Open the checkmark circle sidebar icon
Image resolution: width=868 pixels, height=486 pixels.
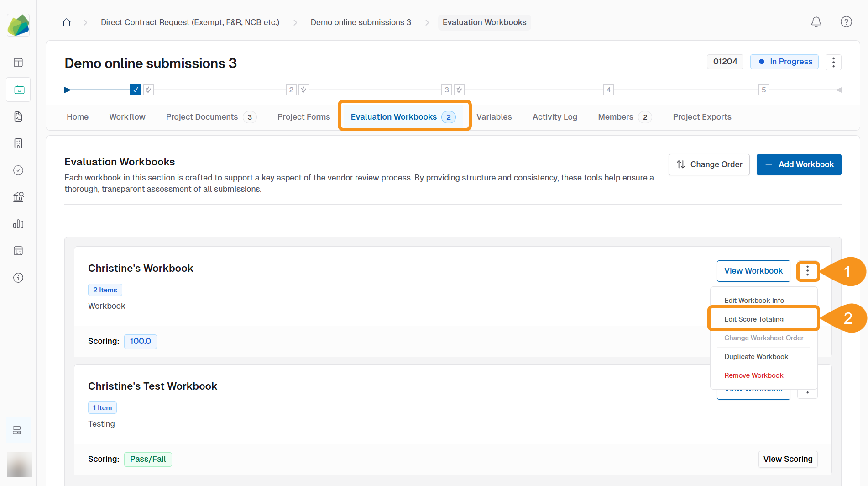(x=18, y=170)
